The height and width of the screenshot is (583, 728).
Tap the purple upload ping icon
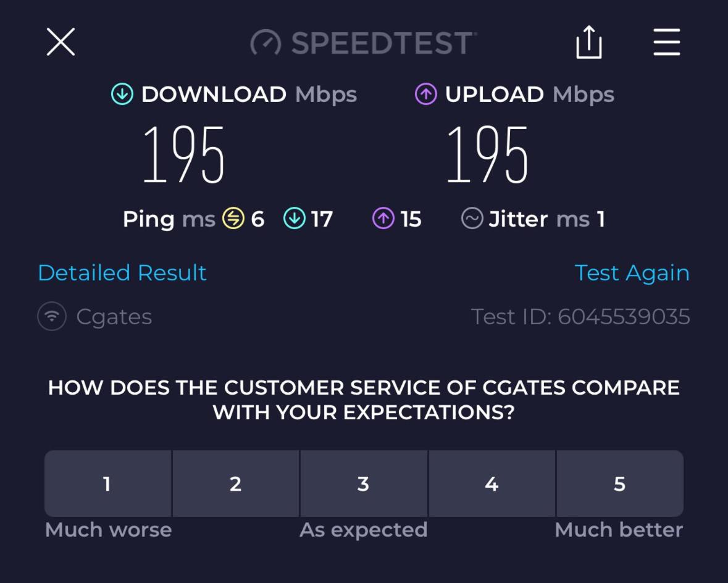click(x=383, y=219)
